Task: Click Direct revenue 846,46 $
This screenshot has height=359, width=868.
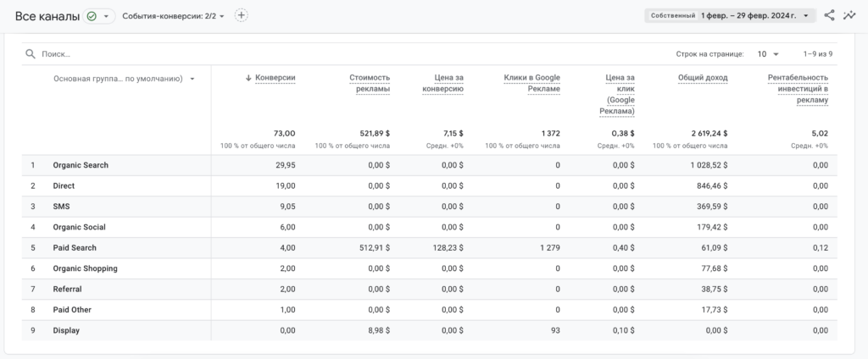Action: (x=712, y=186)
